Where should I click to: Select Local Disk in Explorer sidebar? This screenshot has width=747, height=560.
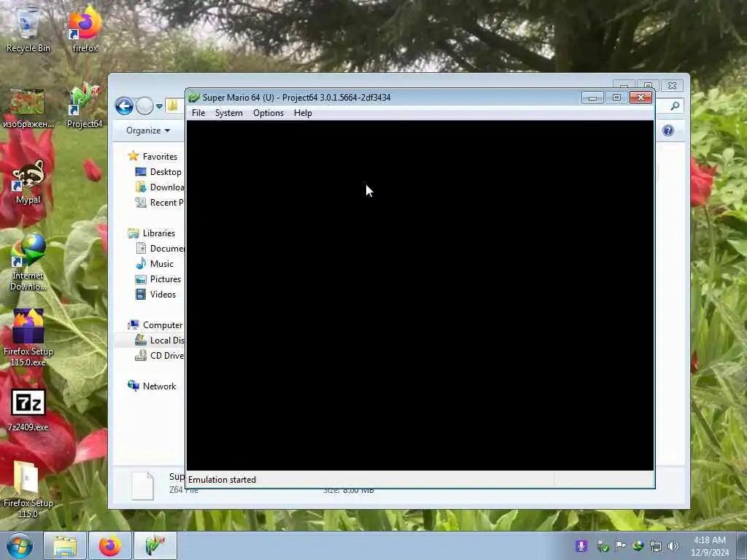(x=160, y=341)
